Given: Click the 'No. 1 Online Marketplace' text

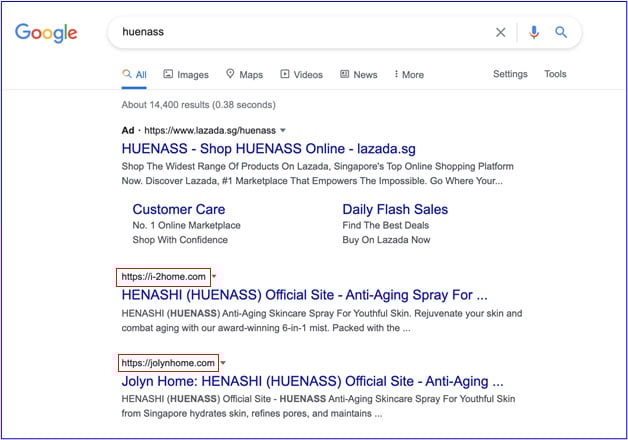Looking at the screenshot, I should coord(187,225).
